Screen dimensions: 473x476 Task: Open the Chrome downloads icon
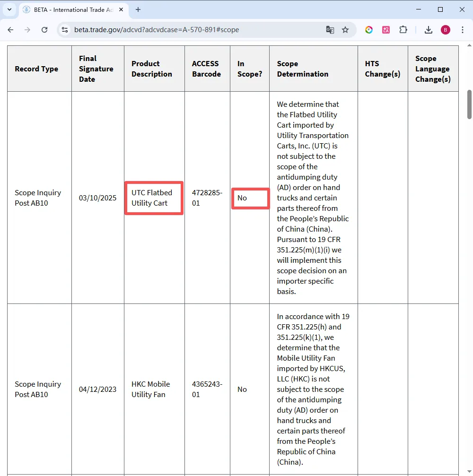pos(429,30)
